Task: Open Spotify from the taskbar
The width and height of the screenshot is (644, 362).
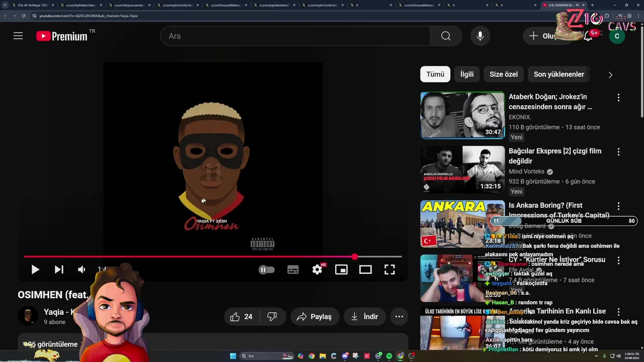Action: (389, 356)
